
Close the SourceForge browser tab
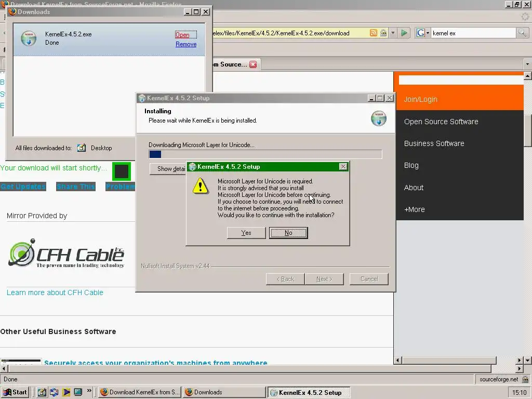click(x=253, y=64)
